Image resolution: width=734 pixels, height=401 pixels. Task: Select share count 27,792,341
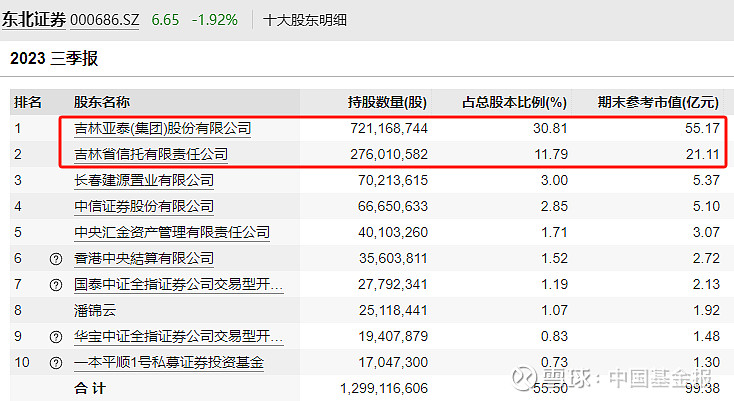click(393, 284)
